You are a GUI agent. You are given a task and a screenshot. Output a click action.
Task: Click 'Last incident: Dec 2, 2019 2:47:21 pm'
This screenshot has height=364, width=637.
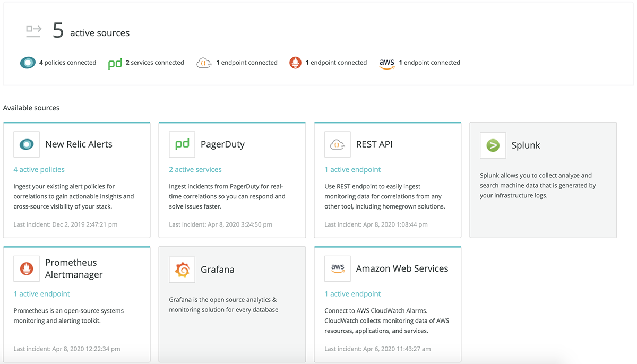point(66,224)
